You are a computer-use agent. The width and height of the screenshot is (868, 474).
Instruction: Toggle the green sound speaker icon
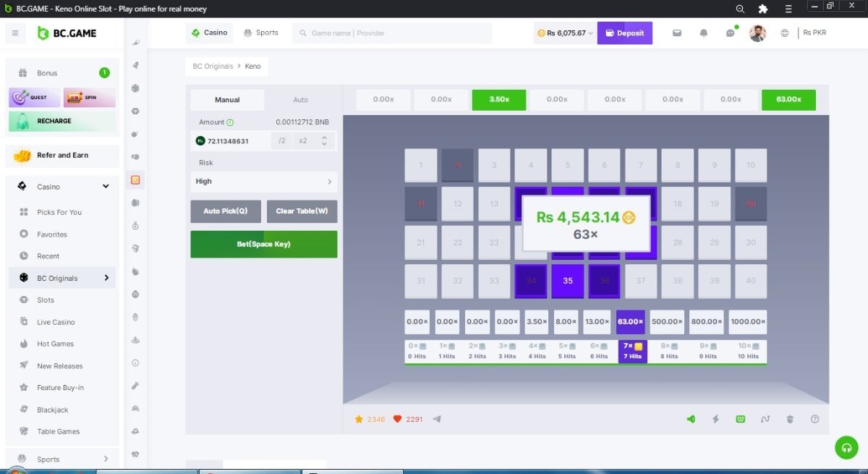(691, 419)
